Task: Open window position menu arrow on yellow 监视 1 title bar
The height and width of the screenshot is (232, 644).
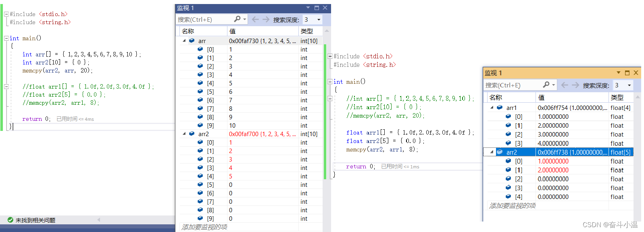Action: tap(618, 72)
